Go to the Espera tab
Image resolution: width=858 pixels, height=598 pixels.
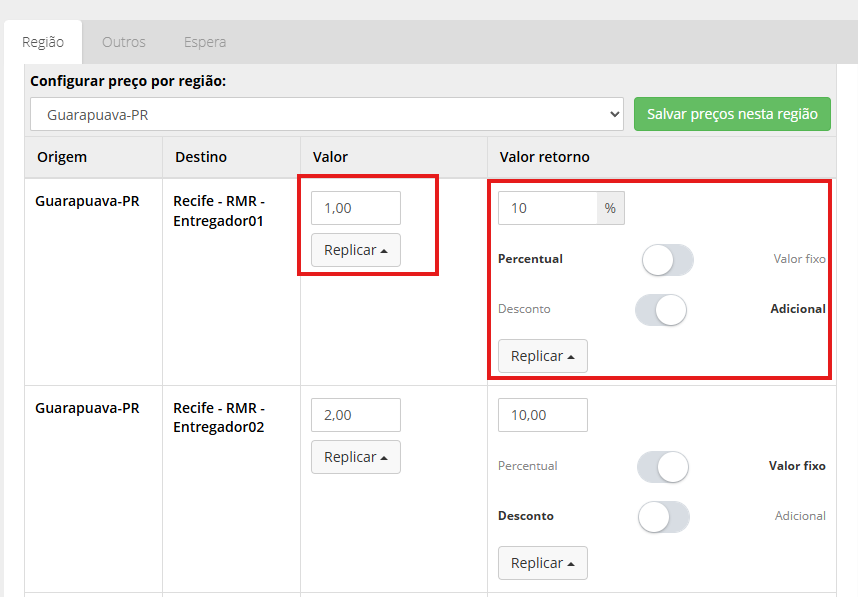click(x=205, y=42)
